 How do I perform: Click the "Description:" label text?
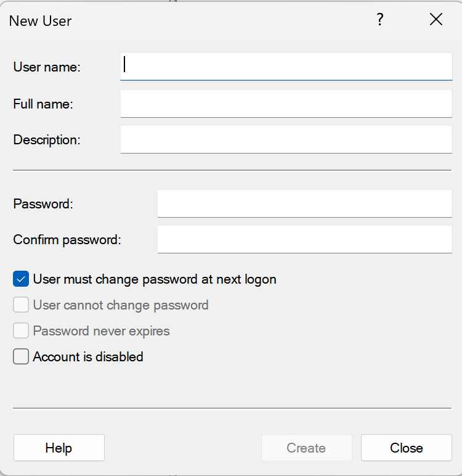(x=47, y=140)
